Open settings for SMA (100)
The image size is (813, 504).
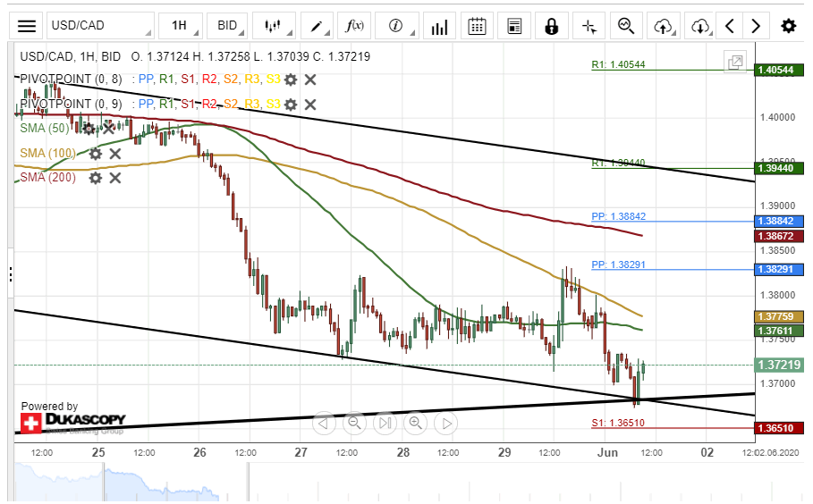pos(96,154)
